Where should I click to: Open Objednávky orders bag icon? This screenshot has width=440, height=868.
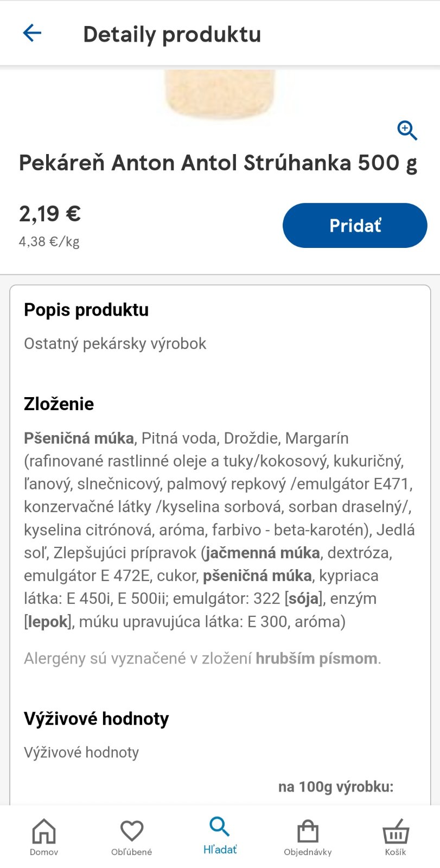coord(308,837)
